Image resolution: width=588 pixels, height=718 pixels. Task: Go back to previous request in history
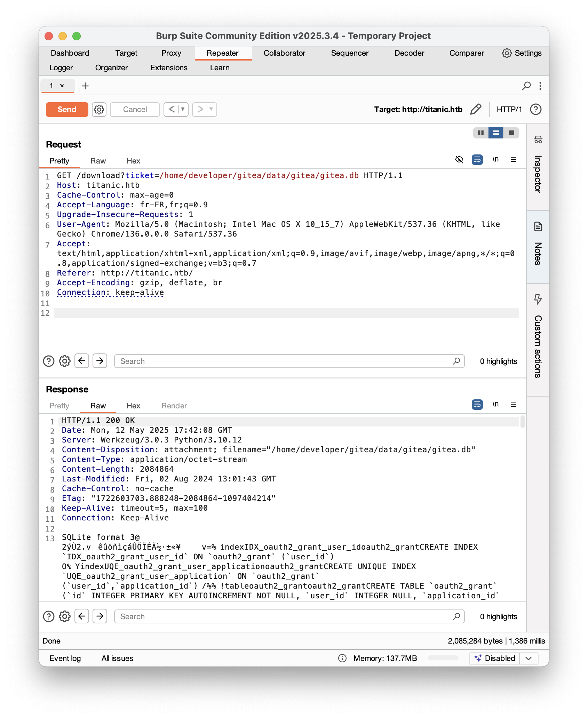172,110
